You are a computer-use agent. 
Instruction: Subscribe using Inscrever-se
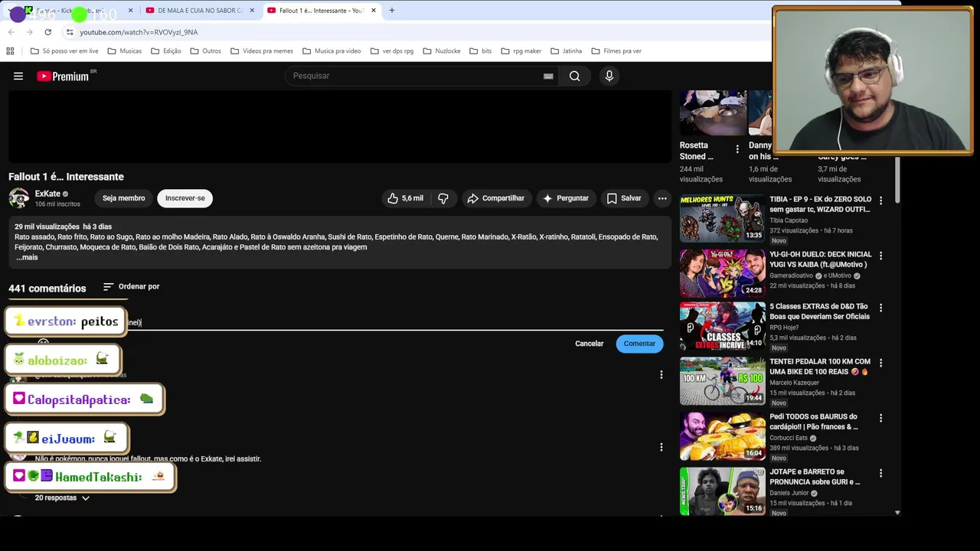185,198
